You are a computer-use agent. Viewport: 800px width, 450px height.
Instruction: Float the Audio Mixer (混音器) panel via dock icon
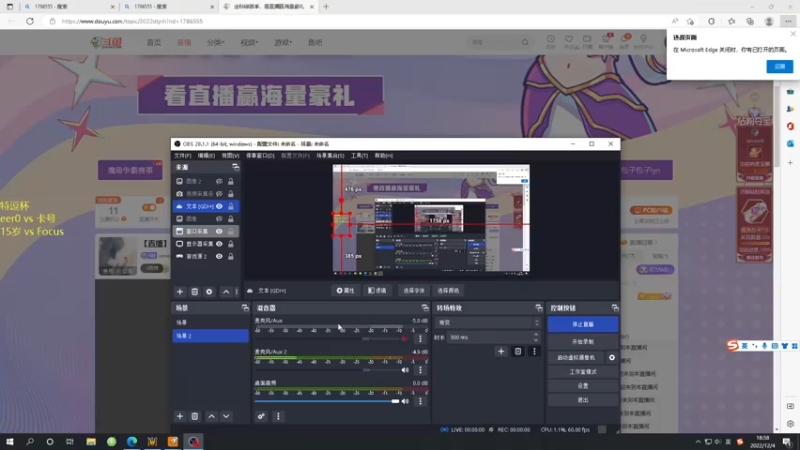[424, 308]
